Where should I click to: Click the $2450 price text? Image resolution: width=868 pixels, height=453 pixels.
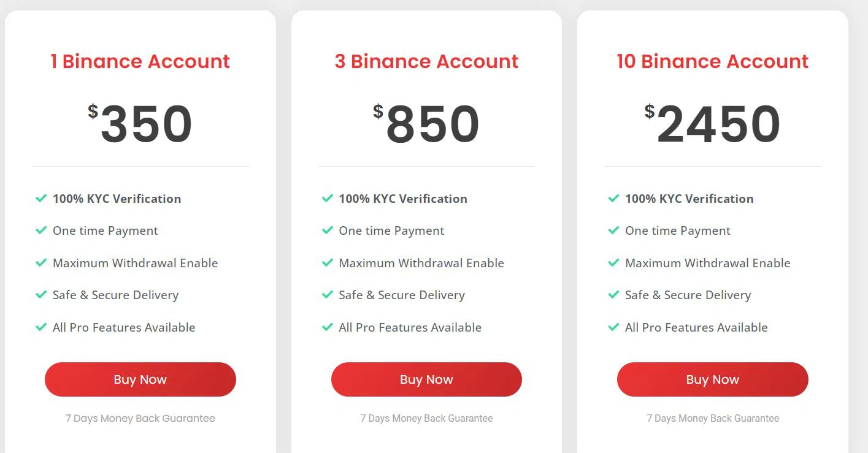pyautogui.click(x=713, y=123)
